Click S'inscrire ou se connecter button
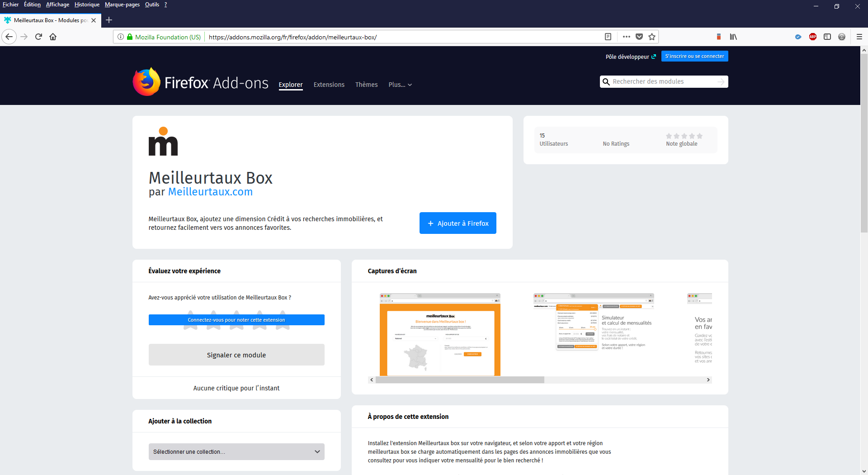 [x=694, y=56]
